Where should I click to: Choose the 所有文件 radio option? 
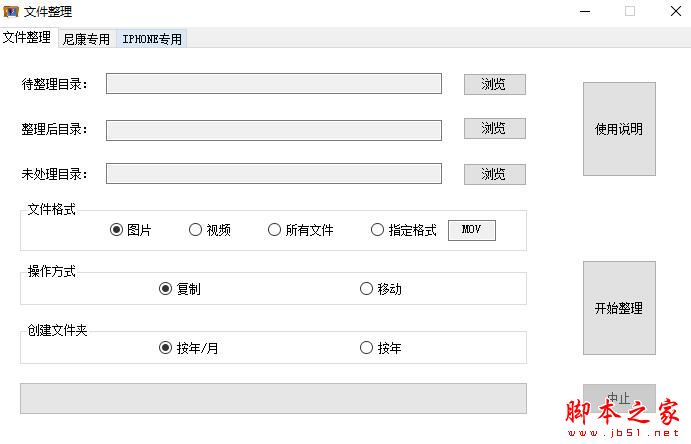click(x=275, y=230)
